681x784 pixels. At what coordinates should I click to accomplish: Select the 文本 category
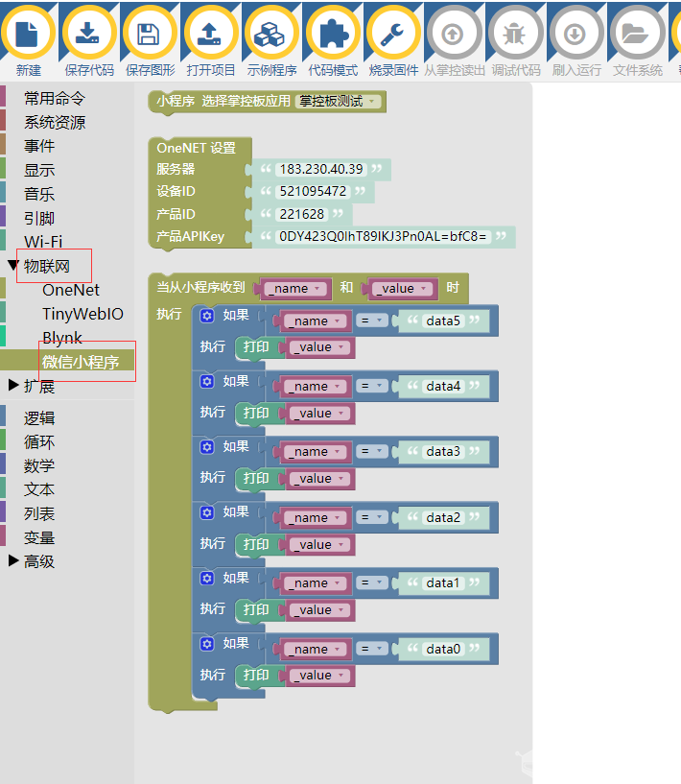pos(39,489)
